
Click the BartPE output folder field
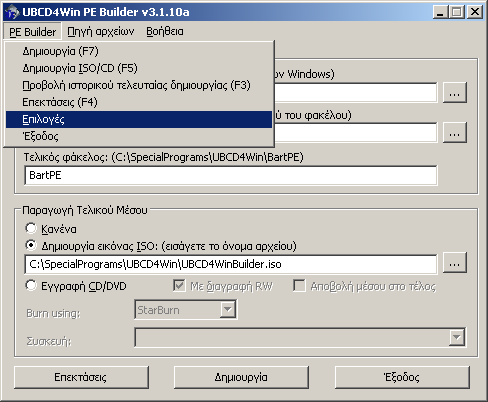point(231,175)
